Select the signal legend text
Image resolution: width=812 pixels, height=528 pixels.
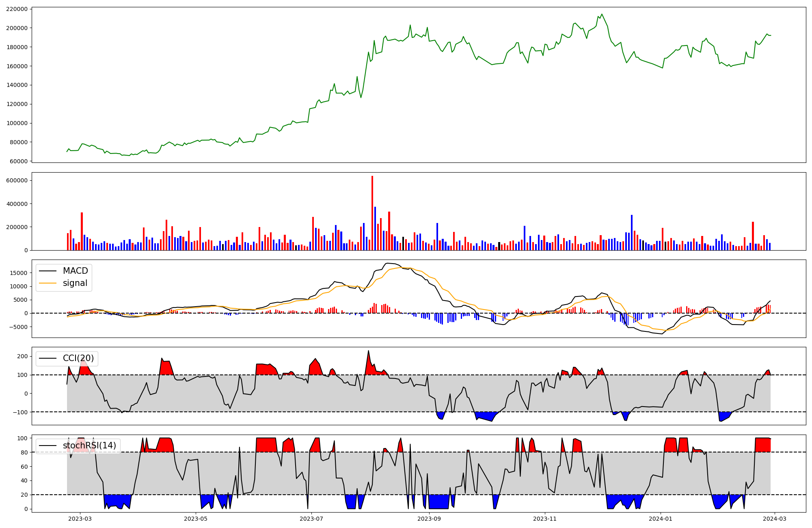coord(75,283)
